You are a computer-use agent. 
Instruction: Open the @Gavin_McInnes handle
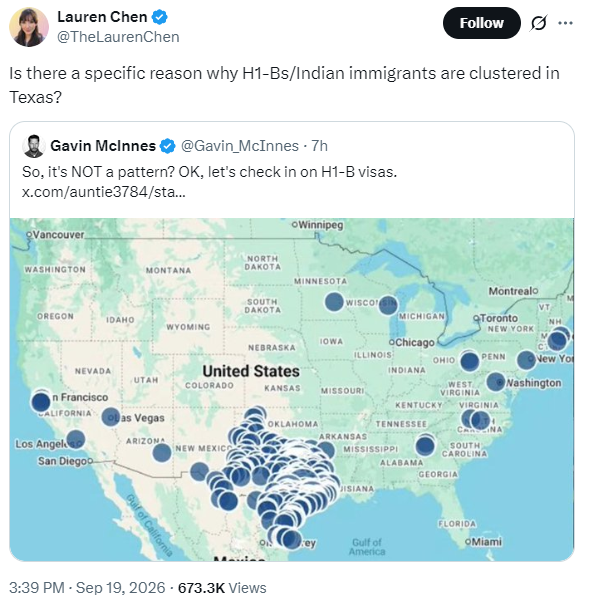(239, 146)
